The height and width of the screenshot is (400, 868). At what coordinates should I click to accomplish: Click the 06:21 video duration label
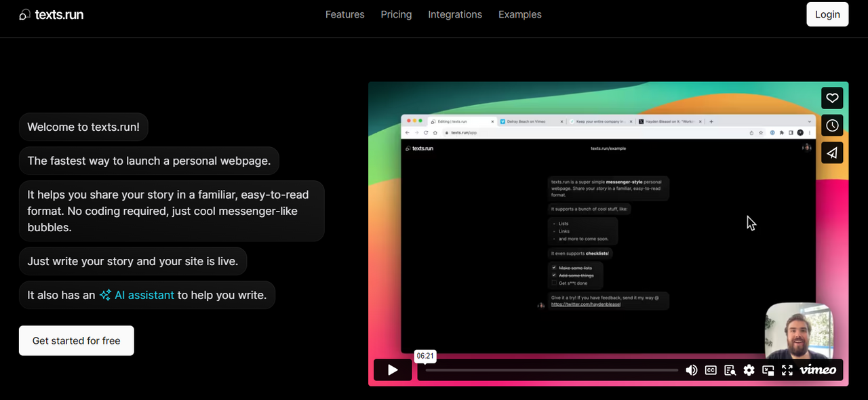click(425, 356)
